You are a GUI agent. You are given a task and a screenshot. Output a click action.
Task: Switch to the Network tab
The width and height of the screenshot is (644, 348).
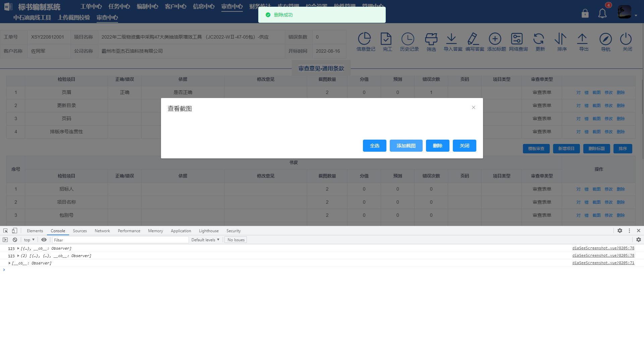pyautogui.click(x=102, y=231)
